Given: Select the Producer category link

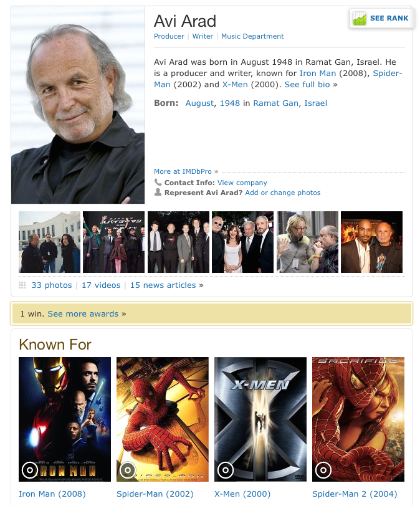Looking at the screenshot, I should [x=169, y=36].
